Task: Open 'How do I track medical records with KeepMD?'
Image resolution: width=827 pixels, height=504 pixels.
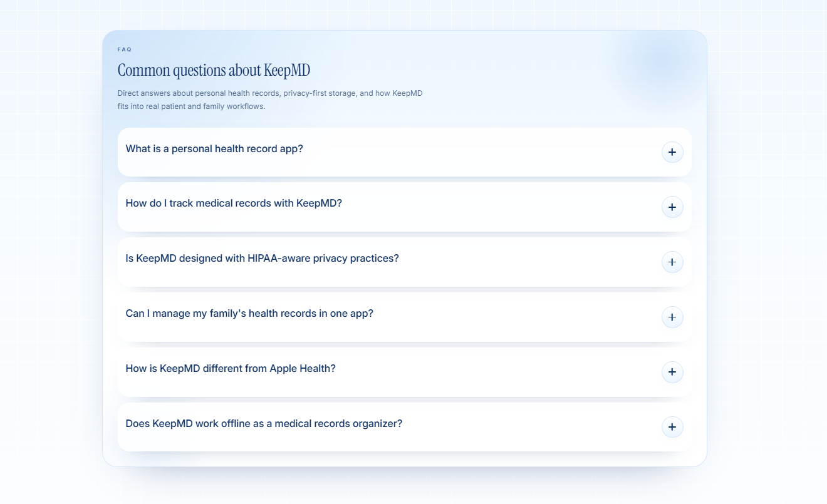Action: 234,203
